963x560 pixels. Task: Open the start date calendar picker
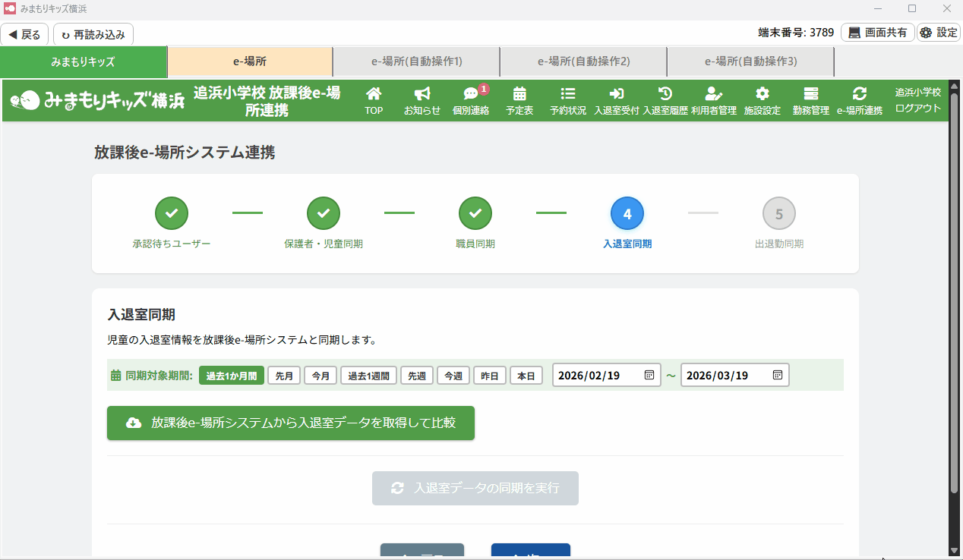649,375
